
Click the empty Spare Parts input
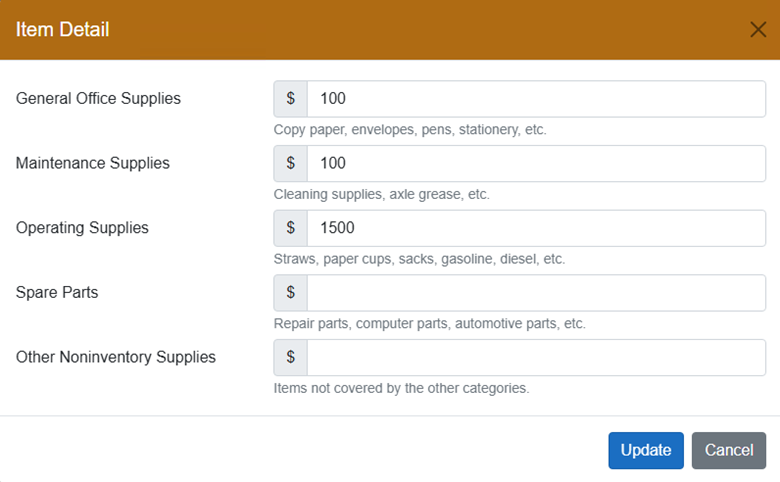click(535, 293)
